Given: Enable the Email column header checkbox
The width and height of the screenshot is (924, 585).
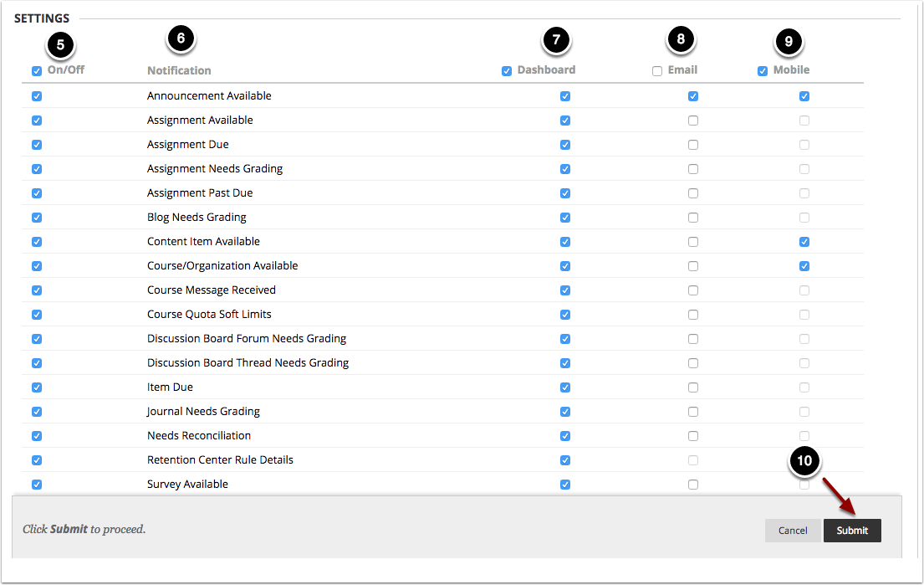Looking at the screenshot, I should click(657, 71).
